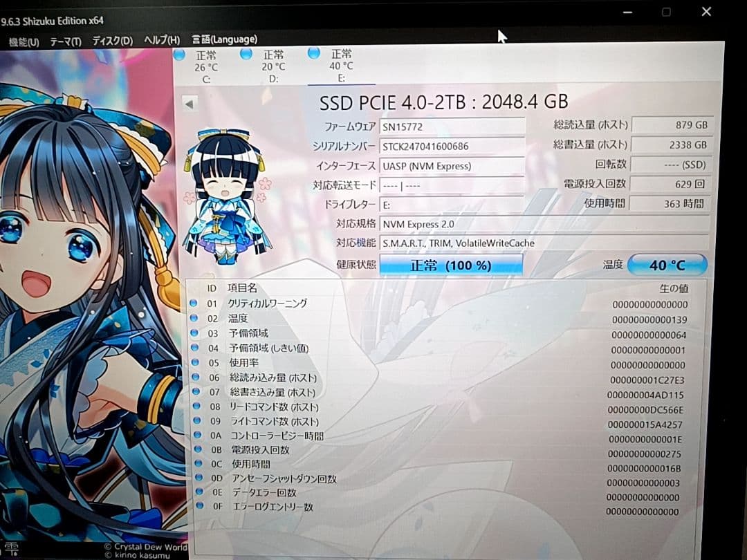Select the 06 総読み込み量 (ホスト) row

click(x=439, y=377)
